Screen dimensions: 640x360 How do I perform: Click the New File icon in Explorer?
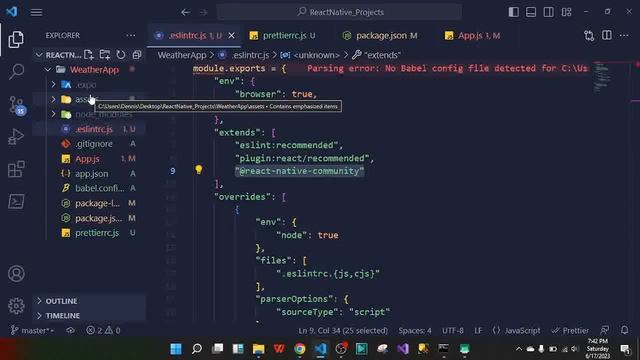point(89,55)
